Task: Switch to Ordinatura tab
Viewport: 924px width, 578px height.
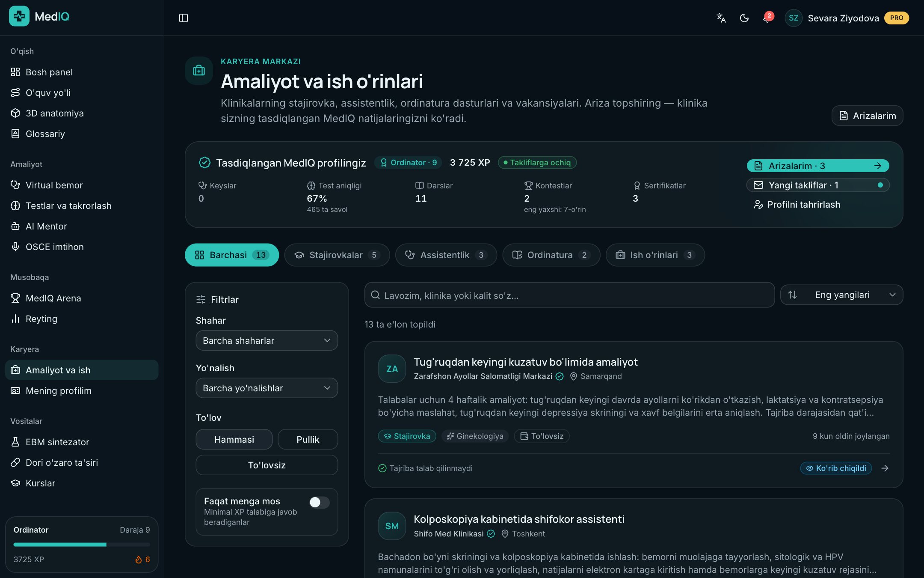Action: click(551, 255)
